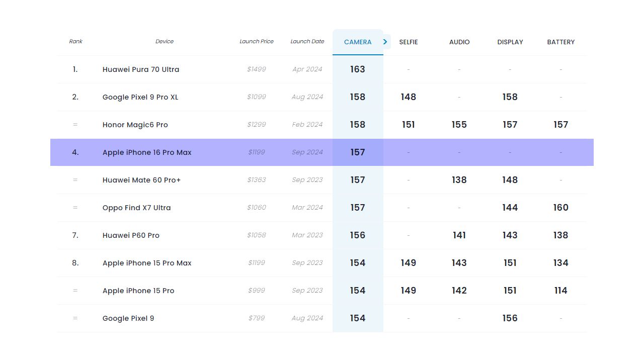This screenshot has width=644, height=362.
Task: Sort by the Launch Price header
Action: tap(256, 42)
